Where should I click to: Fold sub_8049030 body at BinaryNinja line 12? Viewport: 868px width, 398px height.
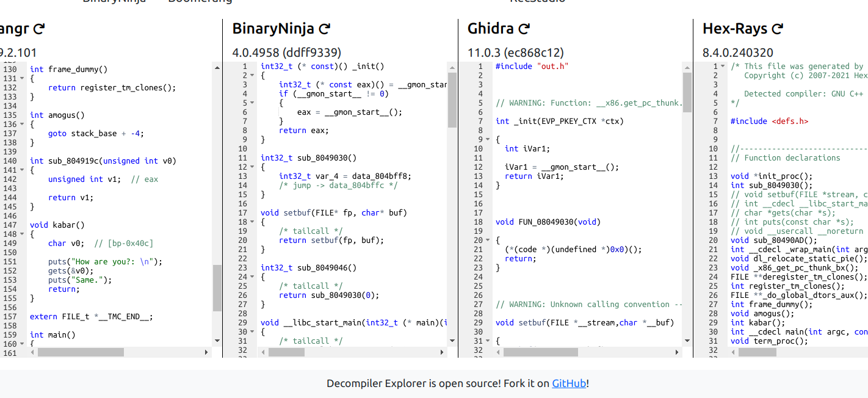(253, 167)
